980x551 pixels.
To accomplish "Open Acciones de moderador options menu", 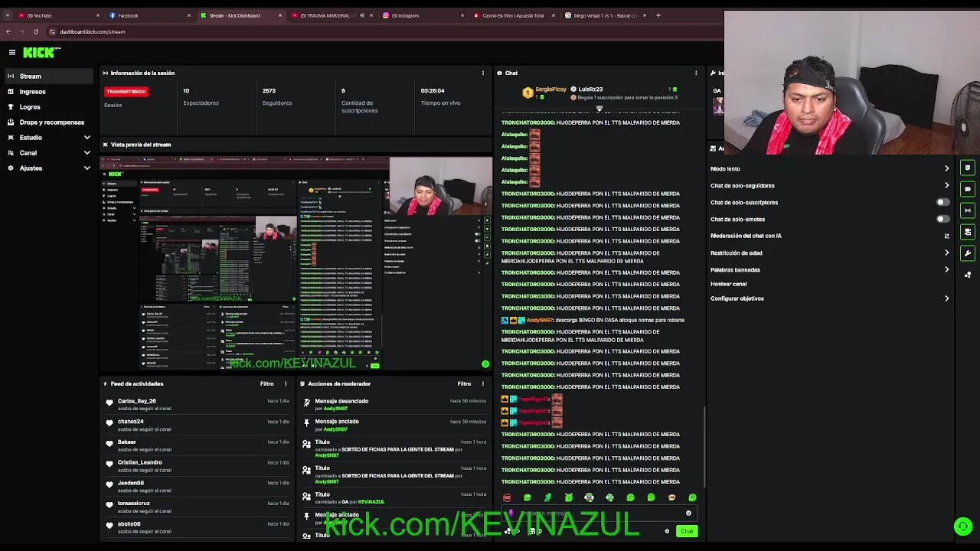I will click(483, 383).
